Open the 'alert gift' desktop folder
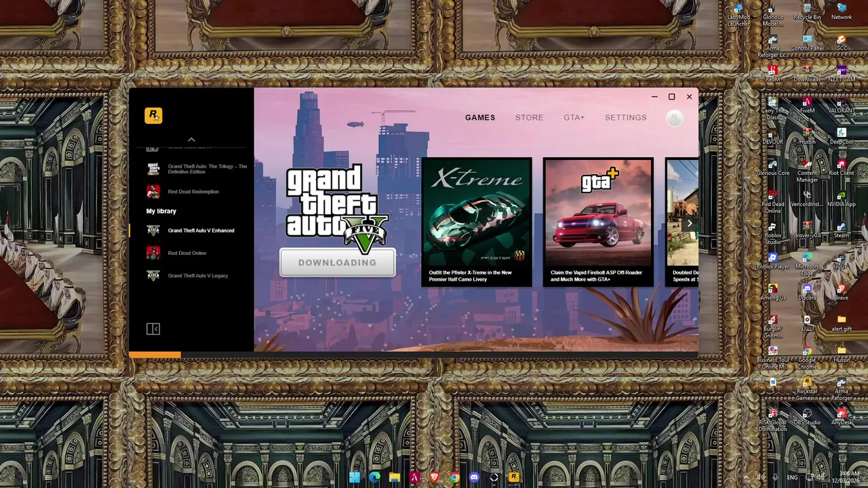This screenshot has height=488, width=868. (842, 323)
